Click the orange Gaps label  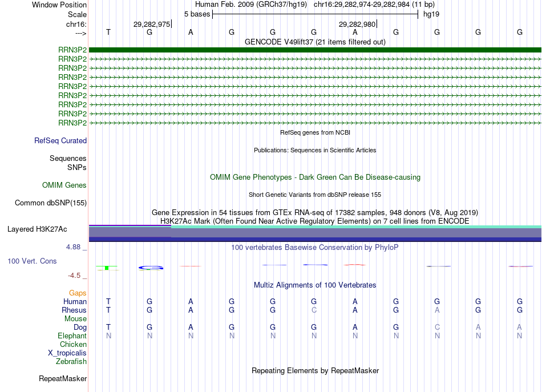point(78,293)
